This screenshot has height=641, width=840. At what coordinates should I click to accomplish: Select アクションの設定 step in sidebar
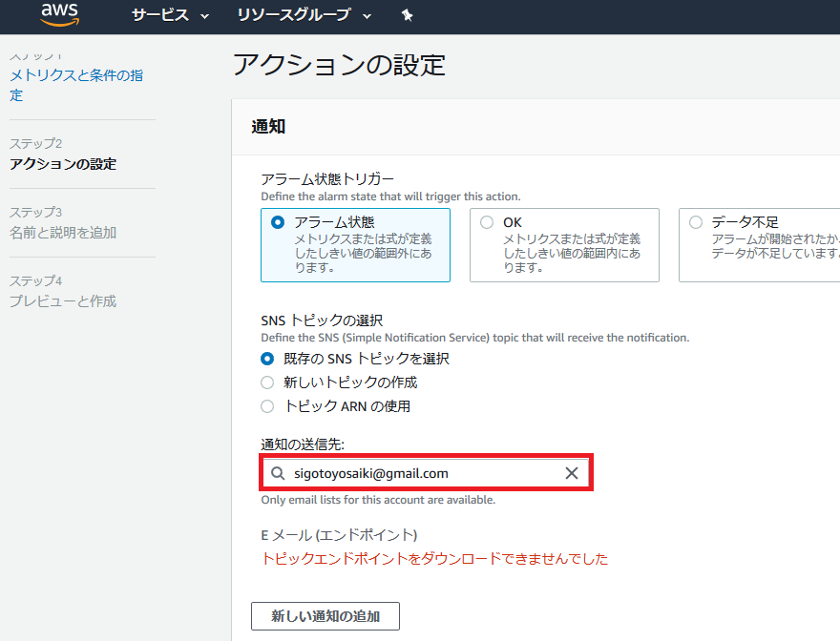pyautogui.click(x=63, y=164)
